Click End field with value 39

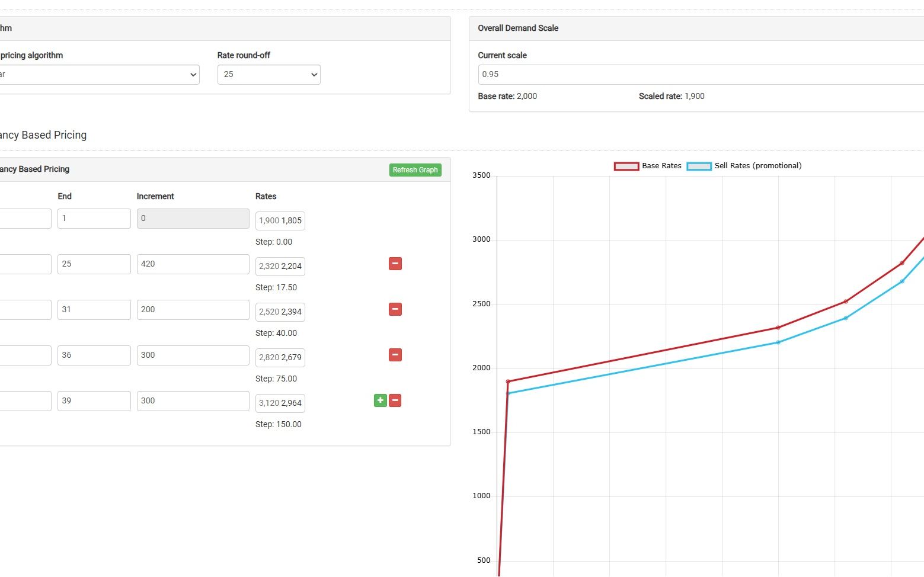pos(94,401)
